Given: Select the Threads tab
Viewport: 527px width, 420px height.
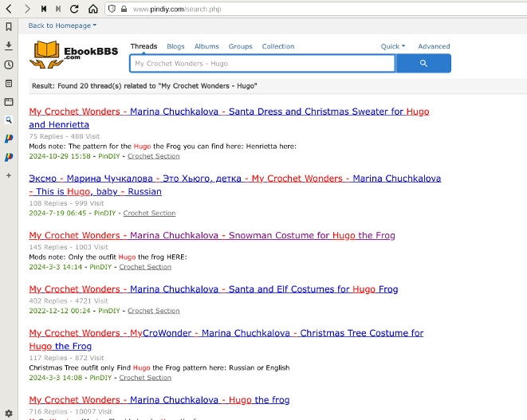Looking at the screenshot, I should (x=144, y=46).
